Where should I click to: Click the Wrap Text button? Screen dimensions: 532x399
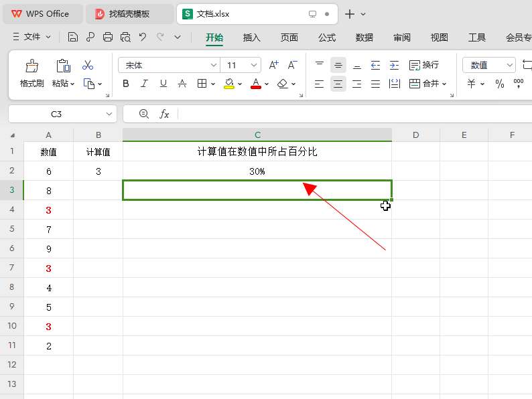pyautogui.click(x=424, y=65)
